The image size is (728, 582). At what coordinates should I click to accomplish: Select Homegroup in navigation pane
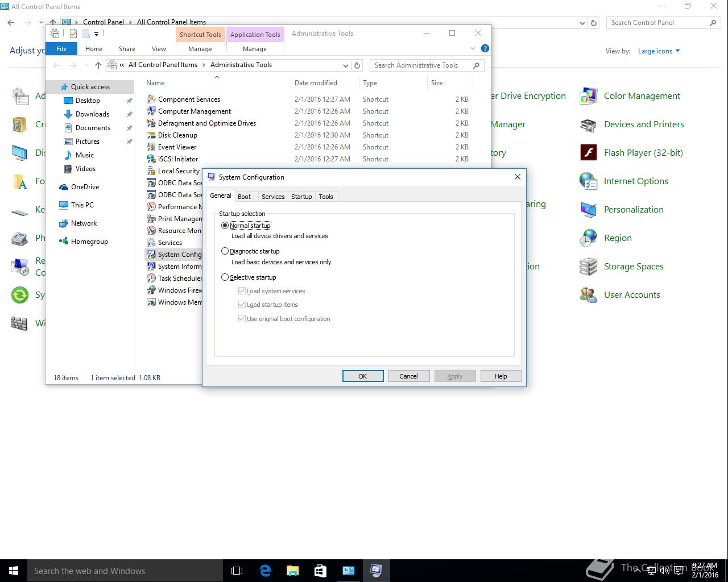(x=89, y=242)
